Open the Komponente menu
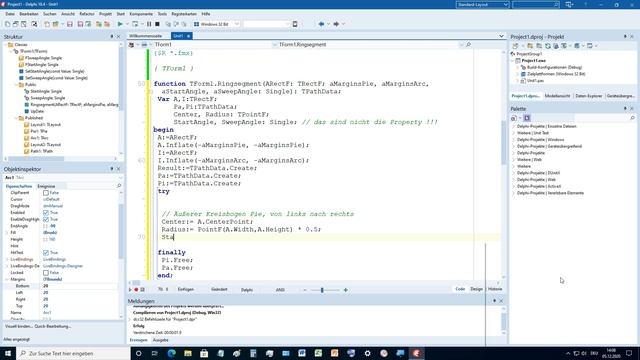The image size is (640, 360). [141, 14]
